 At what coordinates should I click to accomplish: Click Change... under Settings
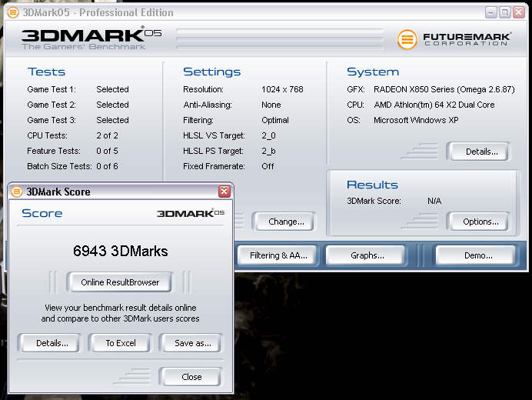tap(286, 222)
